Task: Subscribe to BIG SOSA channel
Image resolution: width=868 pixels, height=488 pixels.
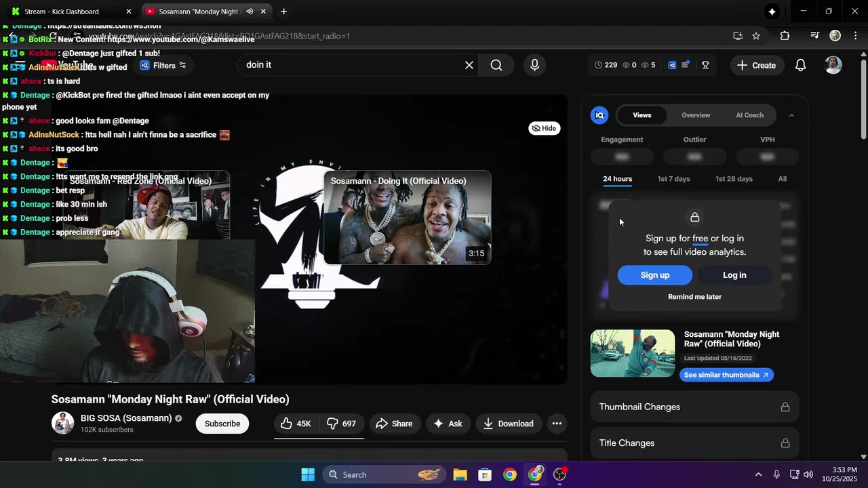Action: (x=222, y=424)
